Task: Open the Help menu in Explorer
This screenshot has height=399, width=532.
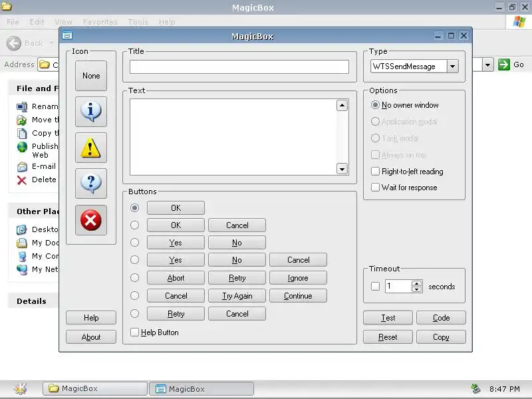Action: (x=167, y=22)
